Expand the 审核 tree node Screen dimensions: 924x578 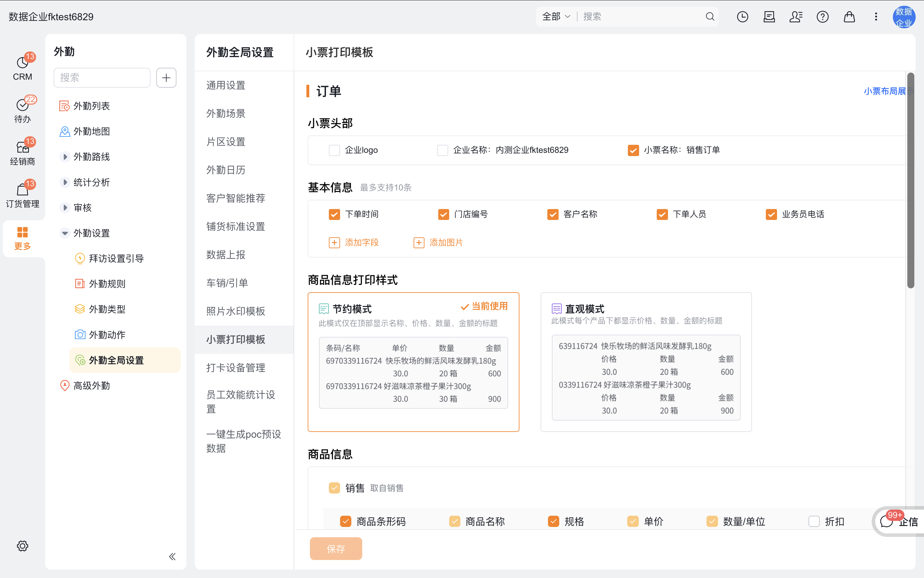(65, 207)
